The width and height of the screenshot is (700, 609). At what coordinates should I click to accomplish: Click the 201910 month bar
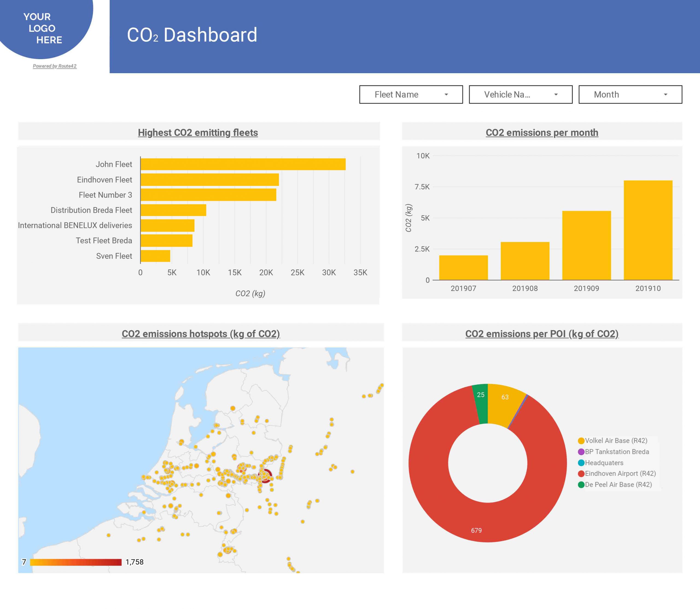pyautogui.click(x=648, y=230)
